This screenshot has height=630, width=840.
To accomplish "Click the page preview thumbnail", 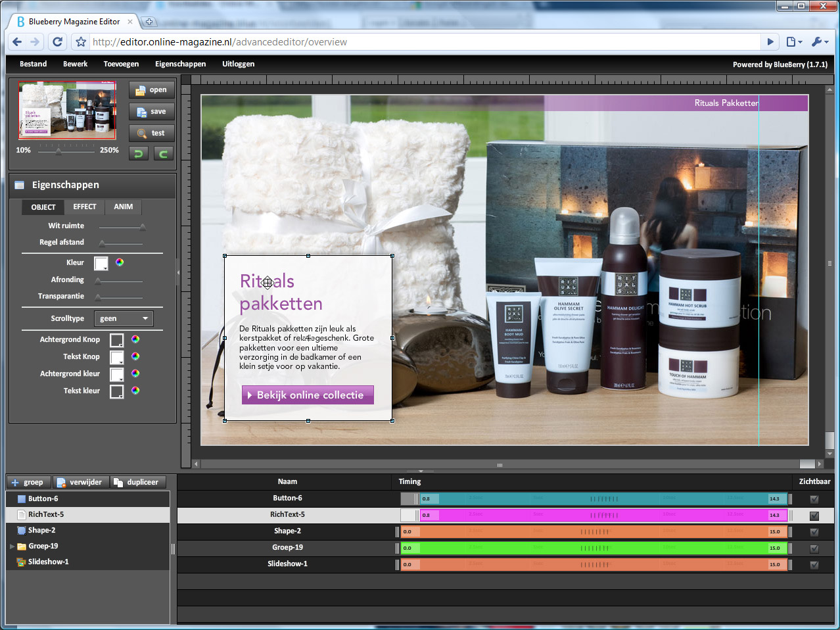I will 67,110.
